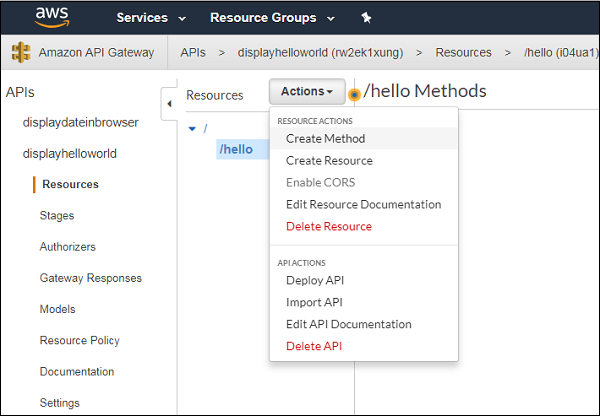Viewport: 600px width, 416px height.
Task: Click the orange dot beside /hello Methods
Action: click(354, 95)
